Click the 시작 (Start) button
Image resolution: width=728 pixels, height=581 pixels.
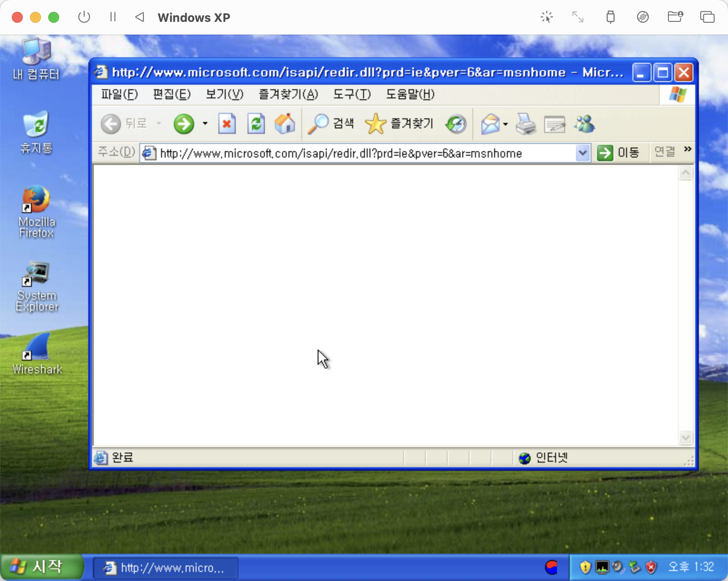42,567
